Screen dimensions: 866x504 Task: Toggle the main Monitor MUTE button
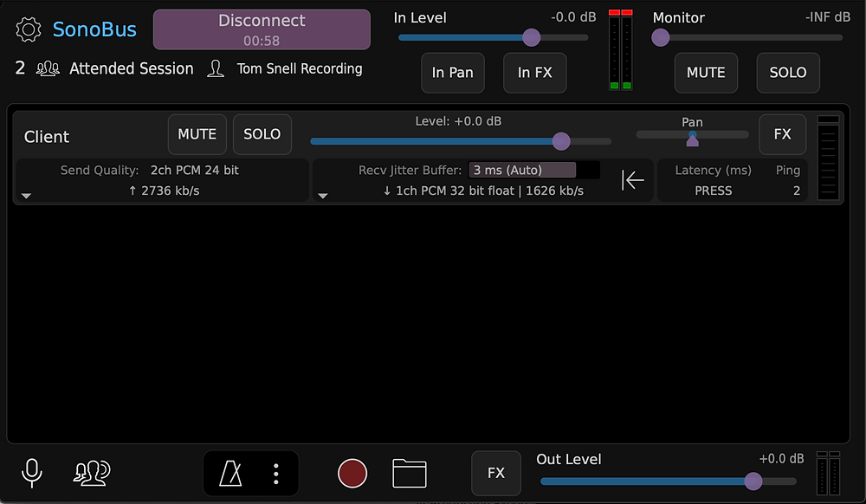click(x=706, y=73)
